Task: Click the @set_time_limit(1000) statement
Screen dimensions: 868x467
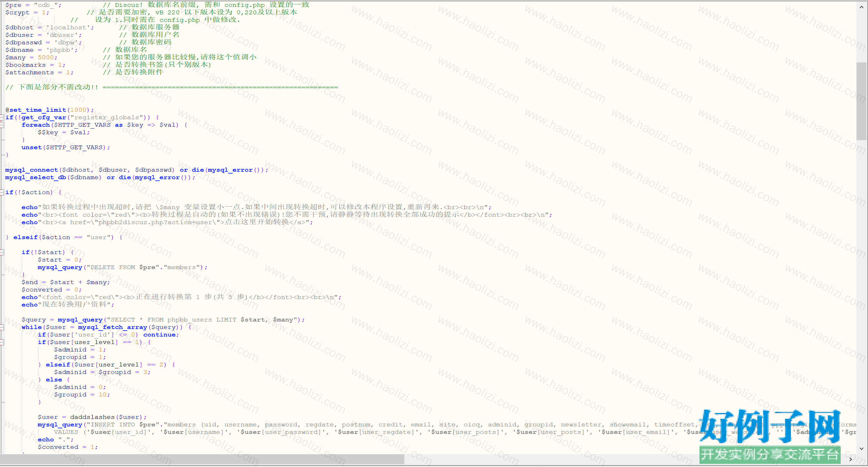Action: 50,110
